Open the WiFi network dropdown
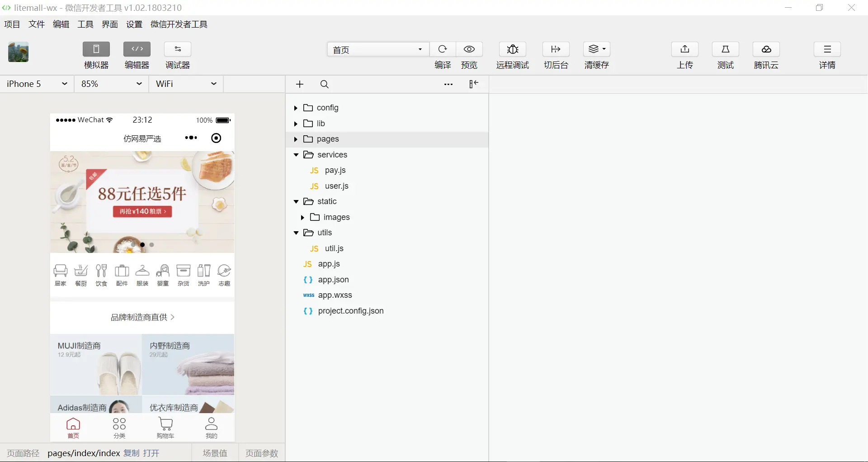The image size is (868, 462). 186,84
